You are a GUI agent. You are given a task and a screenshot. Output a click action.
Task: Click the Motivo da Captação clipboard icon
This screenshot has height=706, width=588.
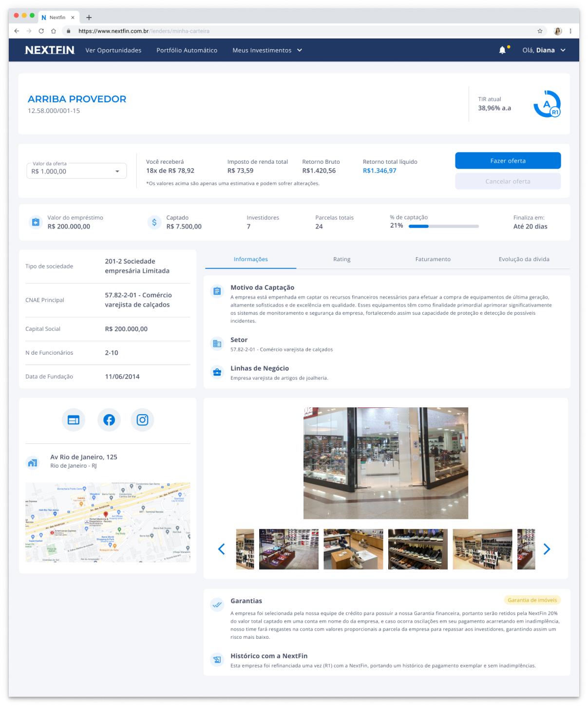click(217, 291)
